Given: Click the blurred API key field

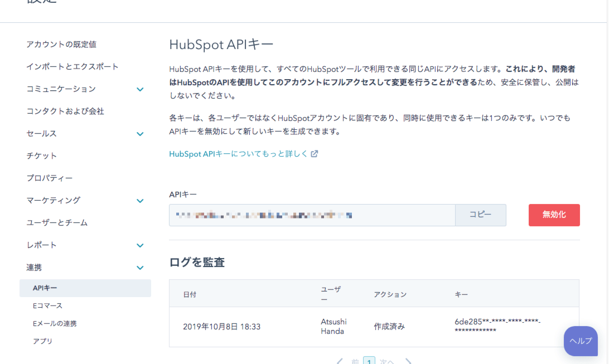Looking at the screenshot, I should pos(312,215).
